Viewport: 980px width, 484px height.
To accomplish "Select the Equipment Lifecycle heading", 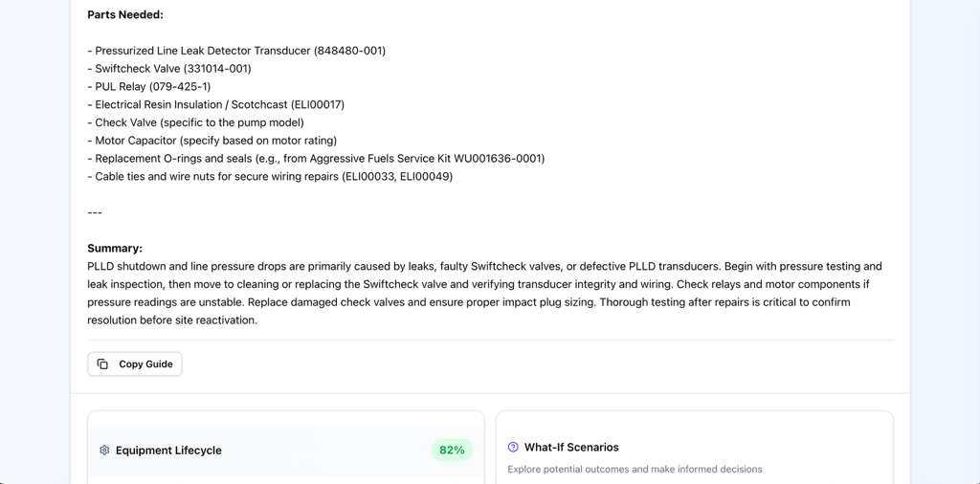I will pos(168,451).
